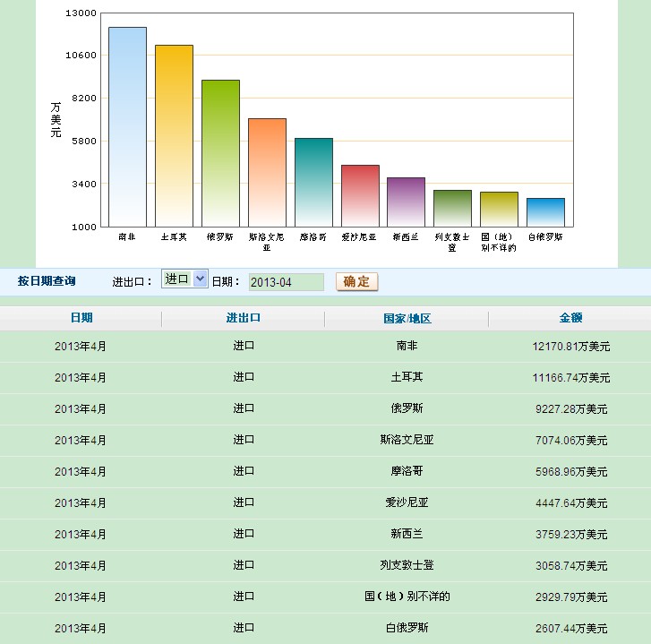Select the 国(地)别不详的 olive bar
Viewport: 651px width, 644px height.
pos(499,210)
